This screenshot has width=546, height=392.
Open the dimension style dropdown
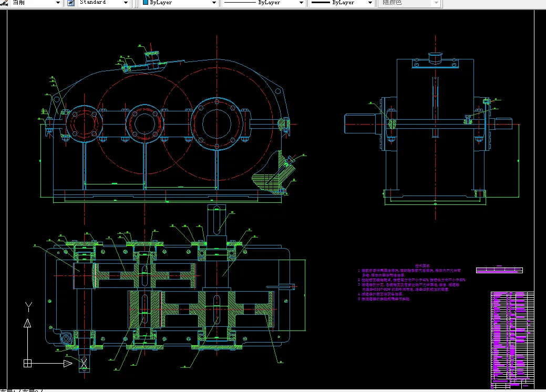(x=36, y=3)
